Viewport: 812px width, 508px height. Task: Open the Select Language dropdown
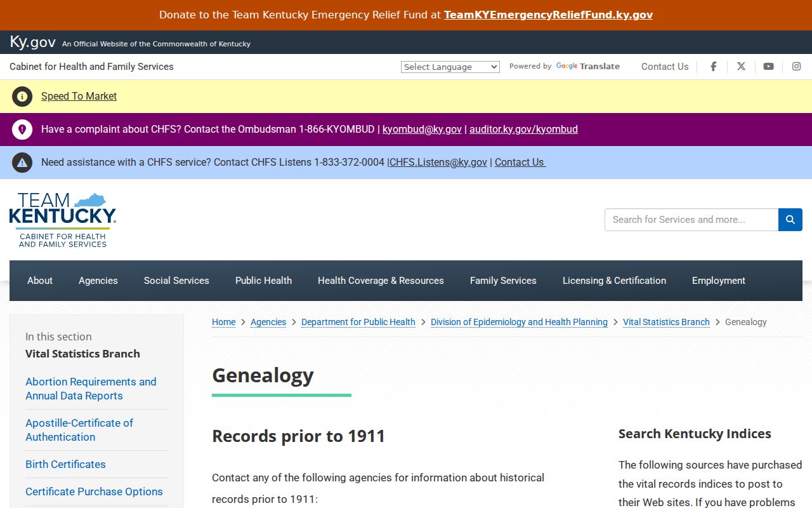coord(450,67)
